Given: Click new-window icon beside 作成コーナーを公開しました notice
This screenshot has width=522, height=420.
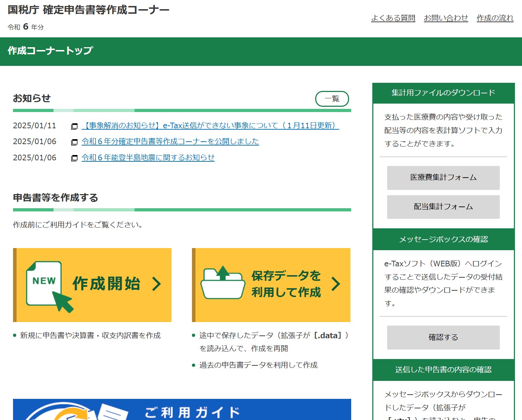Looking at the screenshot, I should coord(74,142).
